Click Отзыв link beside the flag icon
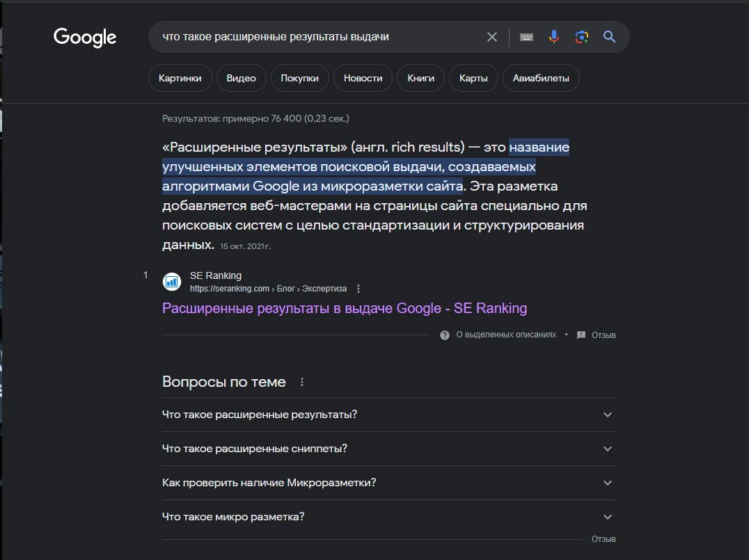This screenshot has height=560, width=749. [x=604, y=335]
